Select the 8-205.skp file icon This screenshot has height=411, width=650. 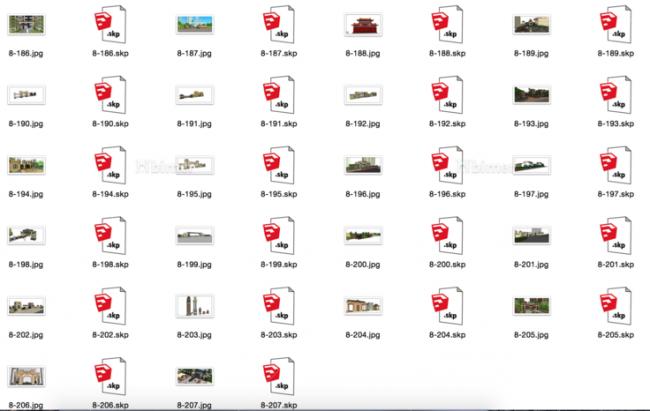[611, 306]
